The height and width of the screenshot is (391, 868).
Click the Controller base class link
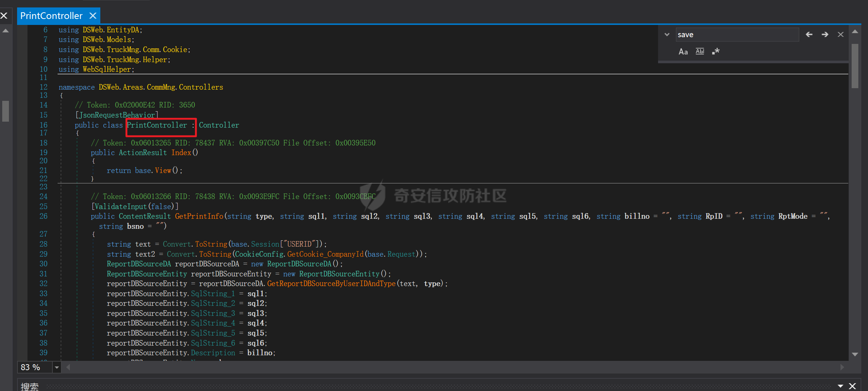click(219, 125)
